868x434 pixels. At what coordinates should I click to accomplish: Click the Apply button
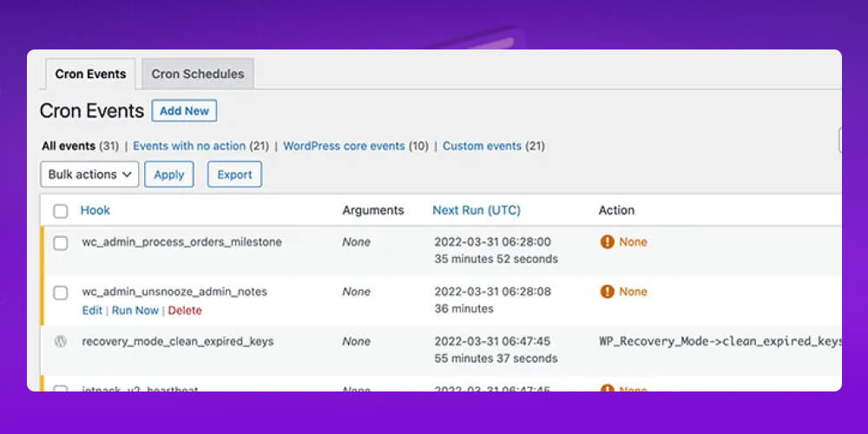tap(169, 174)
